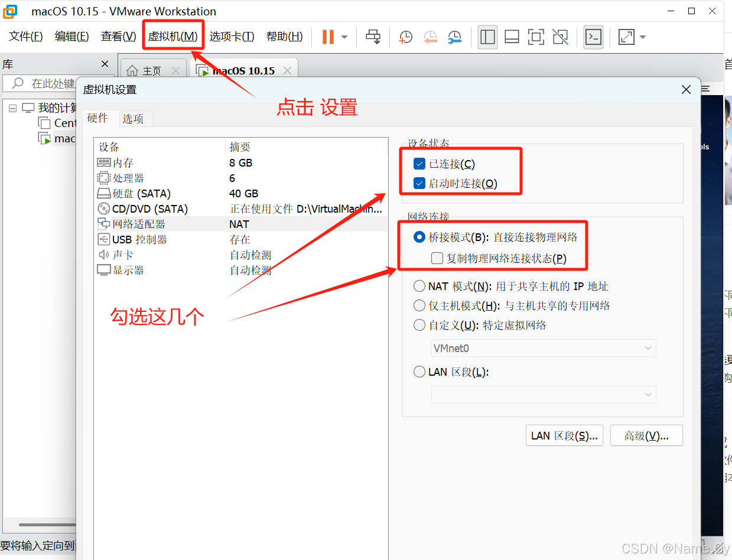This screenshot has height=560, width=732.
Task: Open the 帮助(H) menu
Action: tap(285, 37)
